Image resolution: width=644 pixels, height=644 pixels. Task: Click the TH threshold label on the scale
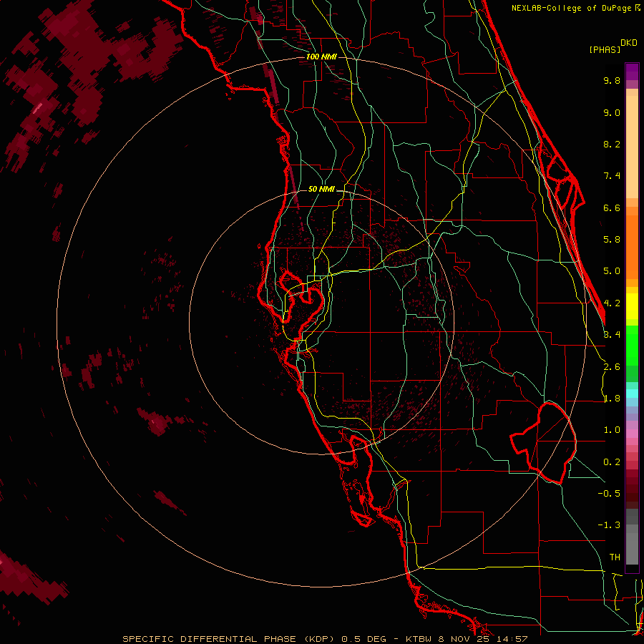coord(615,557)
